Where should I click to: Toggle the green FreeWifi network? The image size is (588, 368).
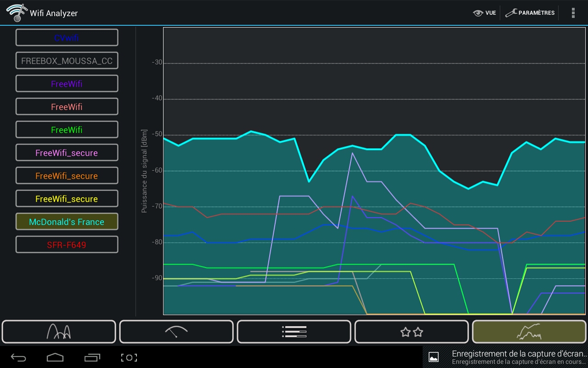coord(67,130)
